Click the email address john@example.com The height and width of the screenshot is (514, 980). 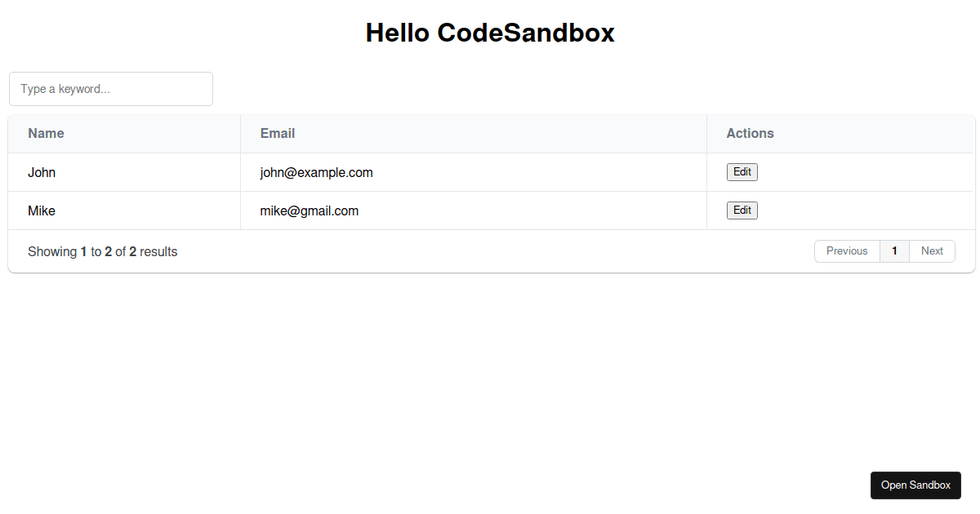pyautogui.click(x=316, y=172)
